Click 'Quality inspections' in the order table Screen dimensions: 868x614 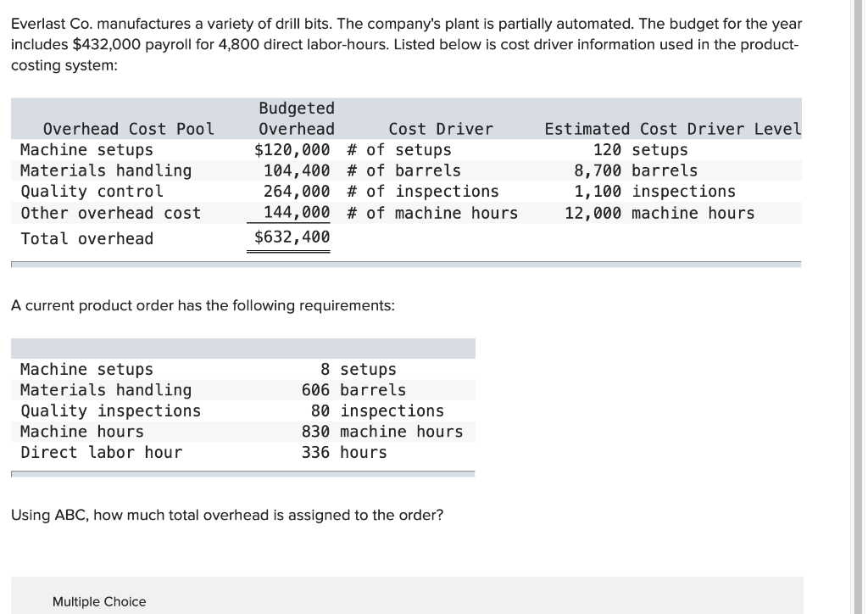coord(111,410)
